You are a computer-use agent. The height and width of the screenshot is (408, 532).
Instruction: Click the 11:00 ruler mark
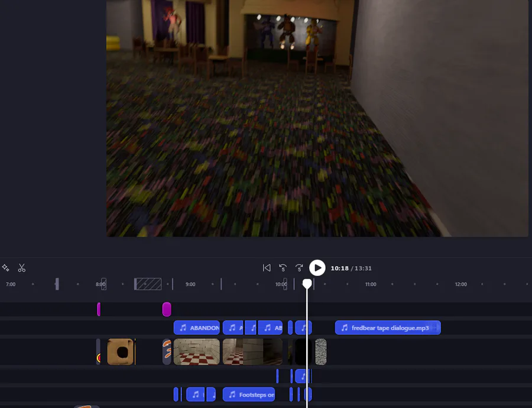pos(371,284)
